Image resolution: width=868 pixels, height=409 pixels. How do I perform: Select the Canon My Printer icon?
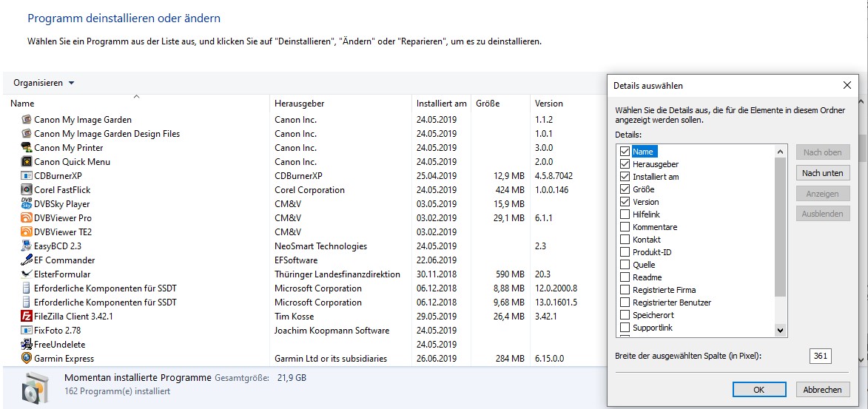(26, 148)
